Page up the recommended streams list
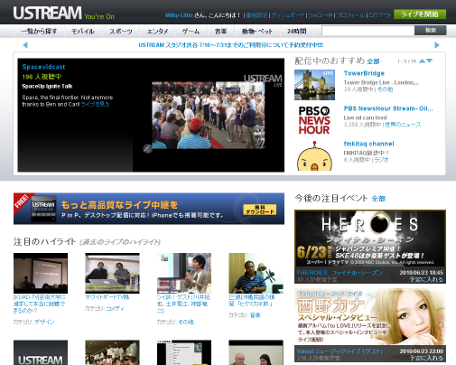Image resolution: width=456 pixels, height=365 pixels. (422, 61)
